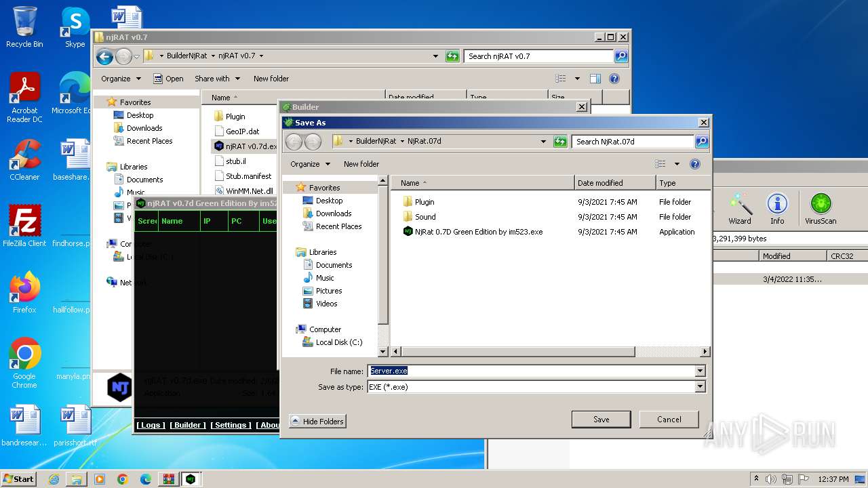The height and width of the screenshot is (488, 868).
Task: Open FileZilla Client desktop icon
Action: click(24, 226)
